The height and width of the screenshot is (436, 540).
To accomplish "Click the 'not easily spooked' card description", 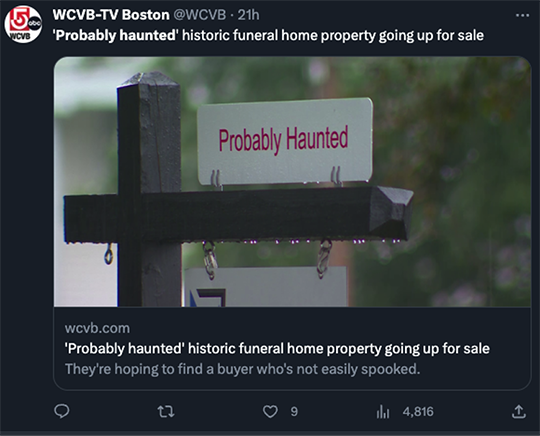I will coord(242,369).
